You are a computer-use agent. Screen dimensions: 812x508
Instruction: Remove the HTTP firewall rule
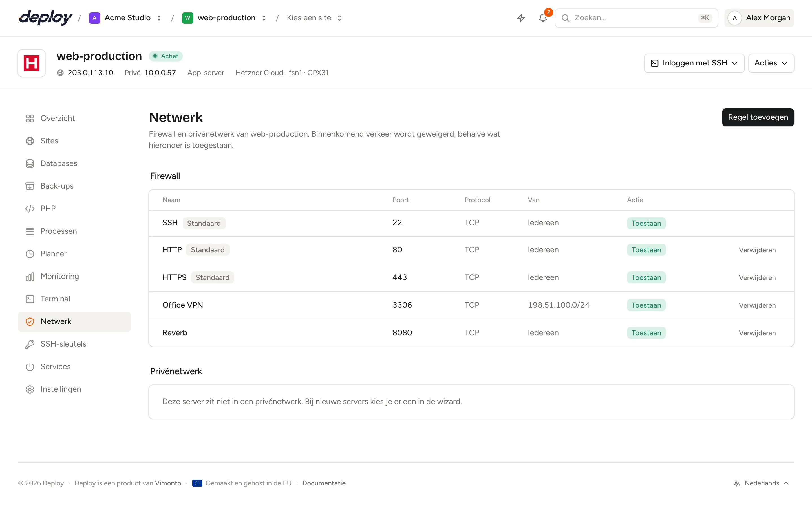point(757,250)
